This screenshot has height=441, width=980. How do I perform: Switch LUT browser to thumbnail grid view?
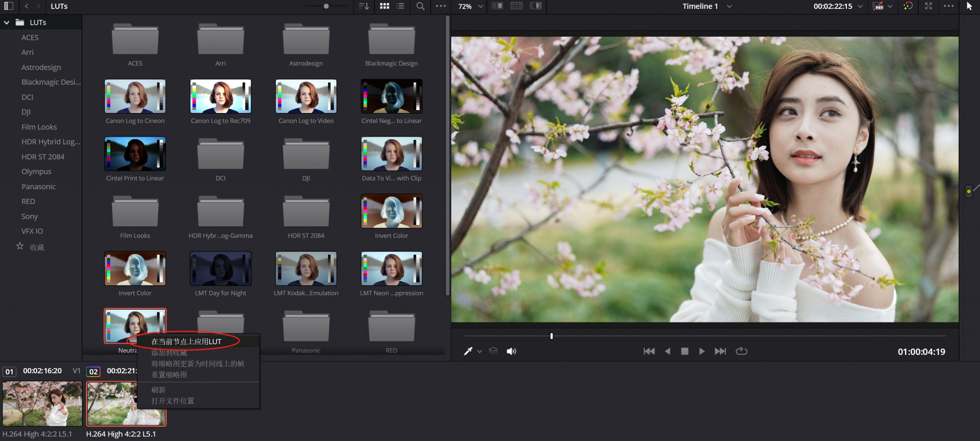384,6
